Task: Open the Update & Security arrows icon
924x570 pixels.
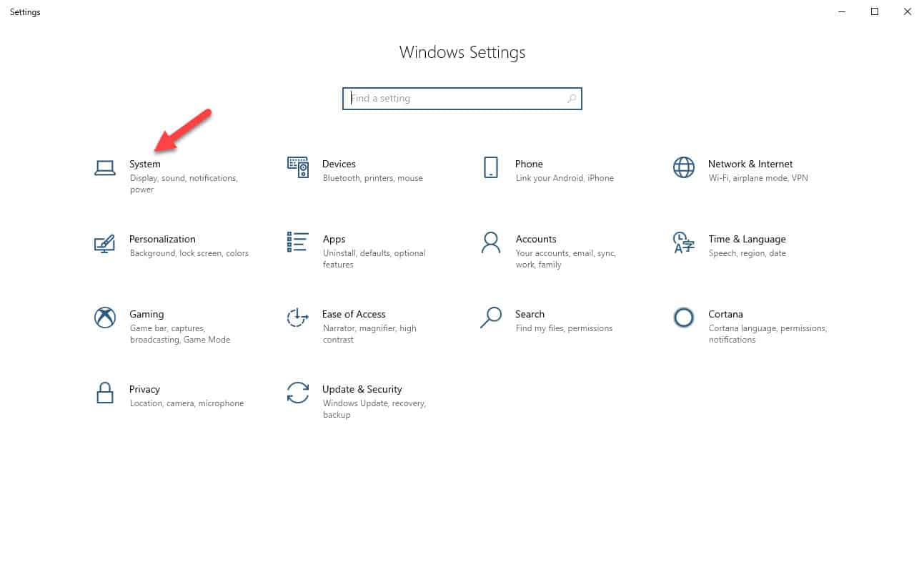Action: [x=298, y=393]
